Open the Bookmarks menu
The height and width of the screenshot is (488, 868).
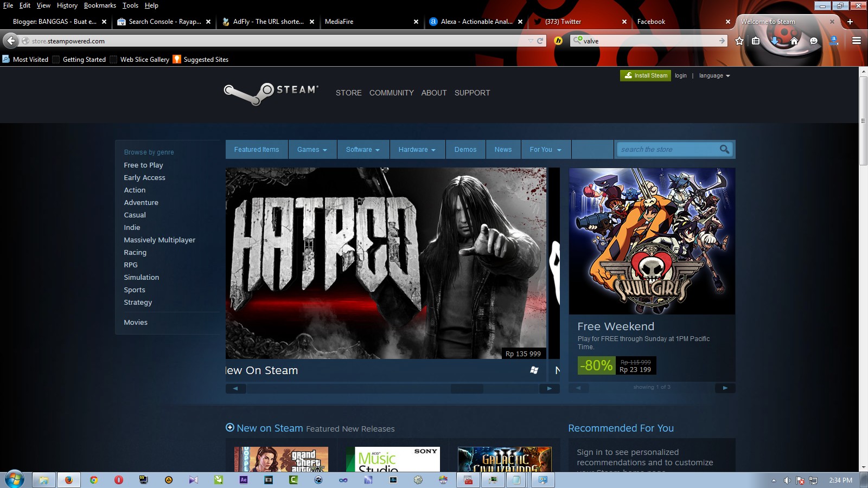[x=100, y=5]
